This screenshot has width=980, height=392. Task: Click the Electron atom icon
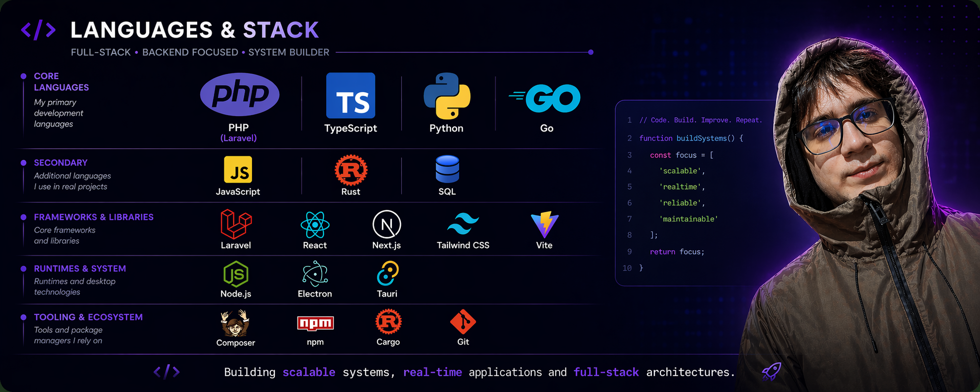click(315, 274)
